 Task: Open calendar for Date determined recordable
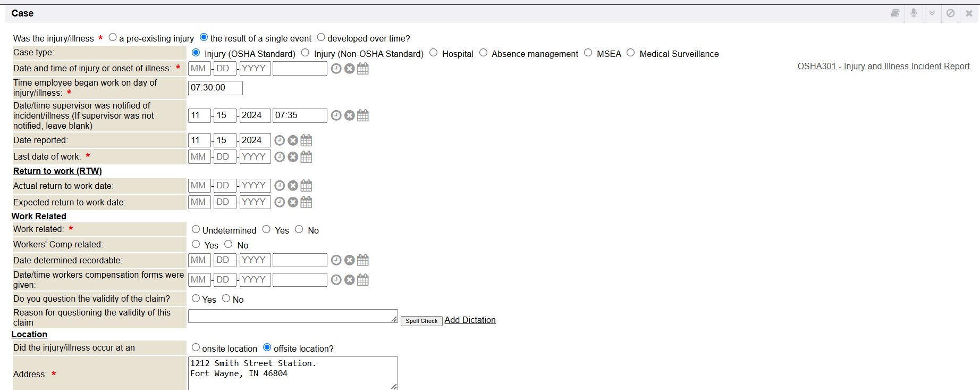click(x=363, y=260)
